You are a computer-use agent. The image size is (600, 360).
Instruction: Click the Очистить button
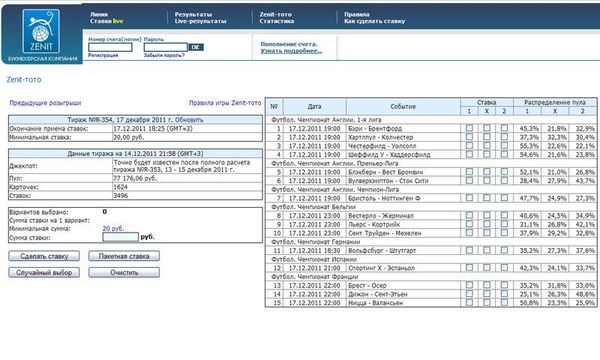point(124,272)
